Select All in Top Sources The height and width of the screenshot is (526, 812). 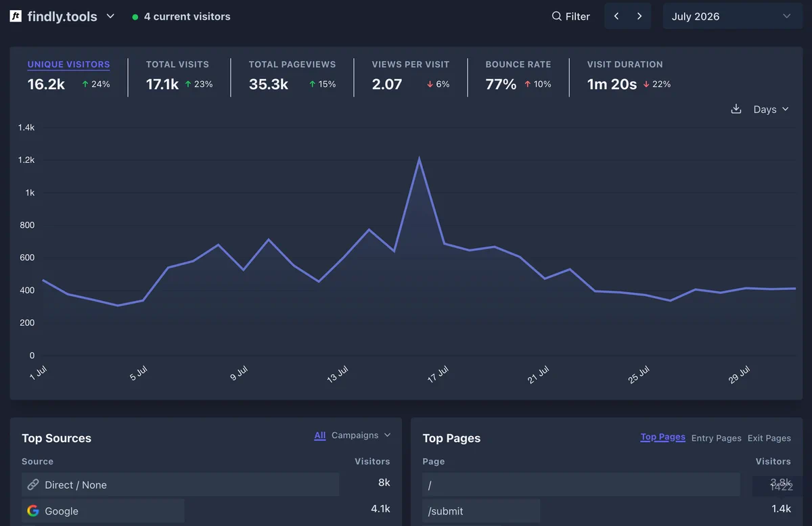(x=320, y=435)
